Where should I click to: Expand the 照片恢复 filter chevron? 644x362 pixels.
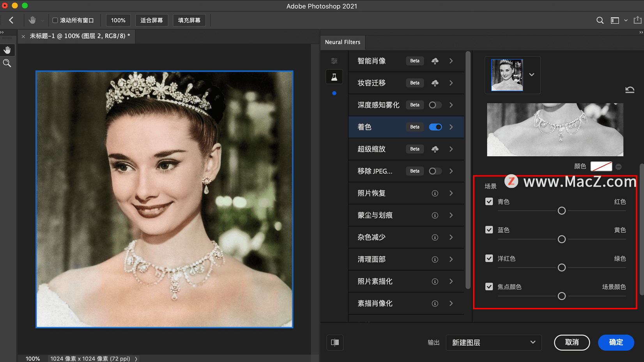click(451, 193)
